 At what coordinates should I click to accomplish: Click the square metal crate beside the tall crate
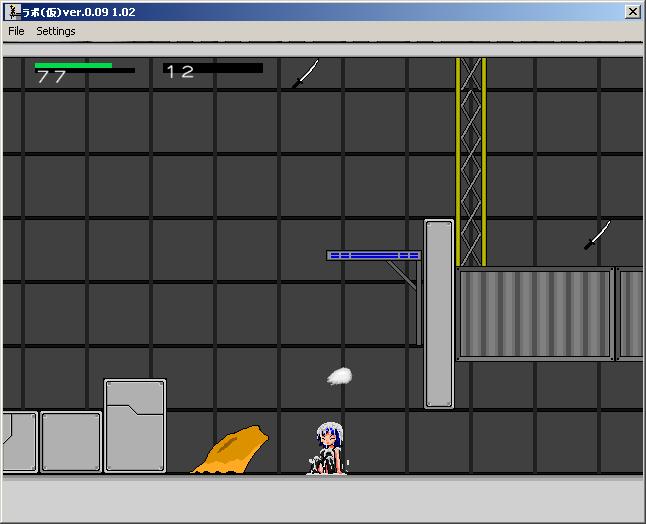coord(71,442)
